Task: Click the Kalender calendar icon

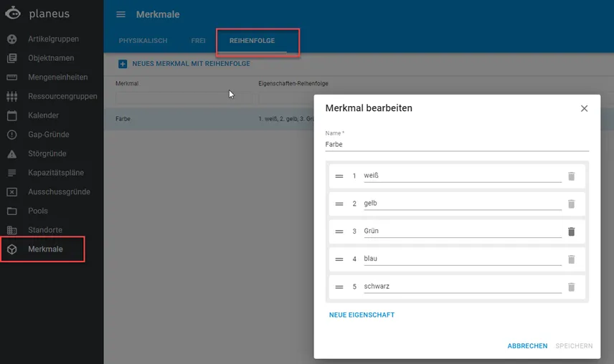Action: coord(12,115)
